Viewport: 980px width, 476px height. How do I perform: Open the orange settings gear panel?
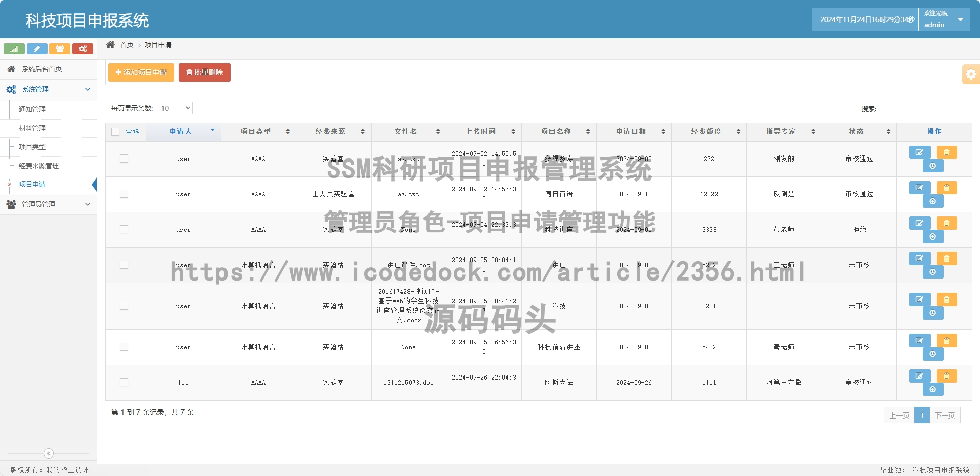tap(971, 74)
